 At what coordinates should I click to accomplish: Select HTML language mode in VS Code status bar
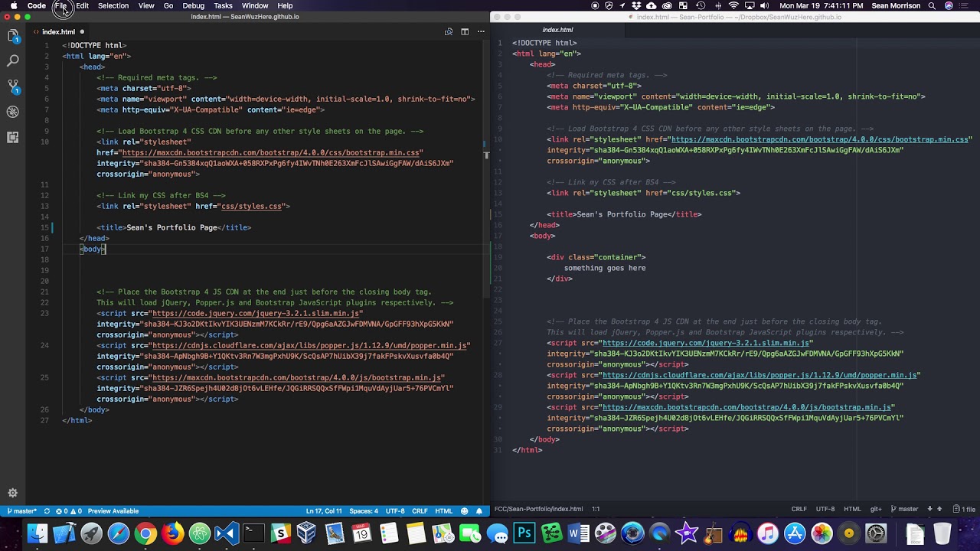pos(444,511)
